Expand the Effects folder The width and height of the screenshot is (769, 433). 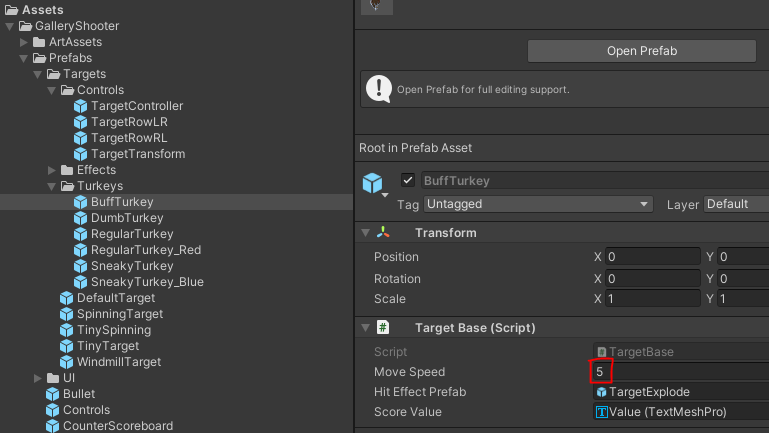coord(52,170)
